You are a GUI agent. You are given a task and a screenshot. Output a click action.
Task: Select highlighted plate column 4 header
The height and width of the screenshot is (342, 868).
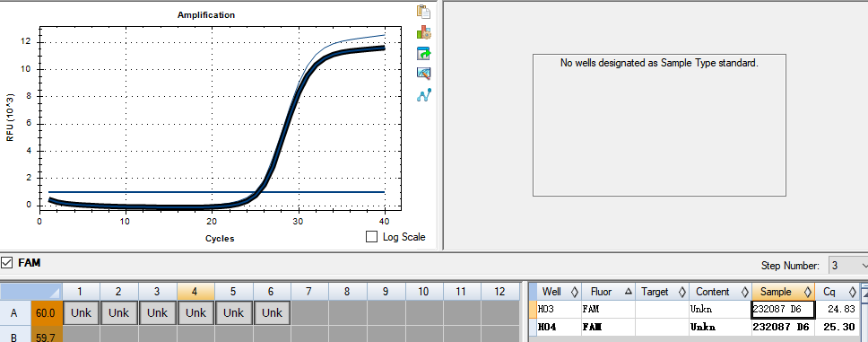[195, 291]
